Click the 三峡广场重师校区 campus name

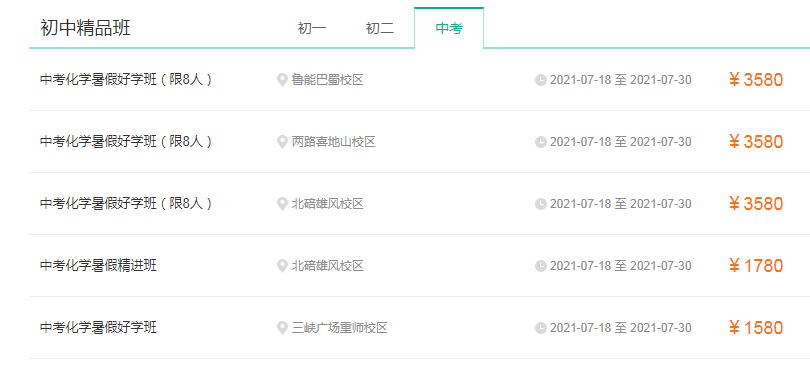[x=339, y=328]
